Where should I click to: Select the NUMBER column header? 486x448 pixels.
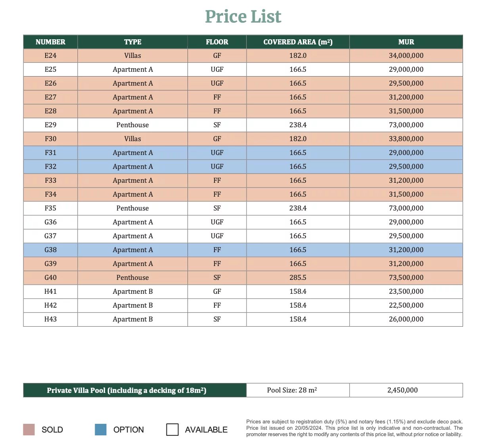50,42
